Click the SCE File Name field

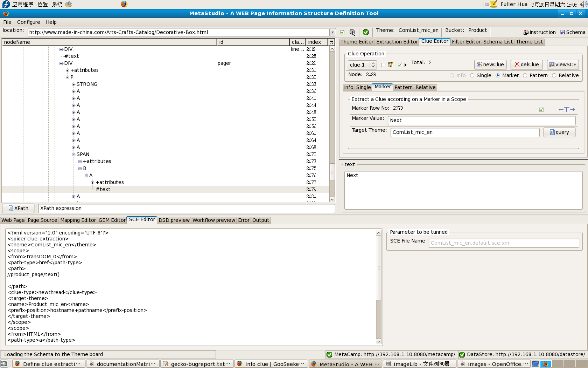click(504, 243)
